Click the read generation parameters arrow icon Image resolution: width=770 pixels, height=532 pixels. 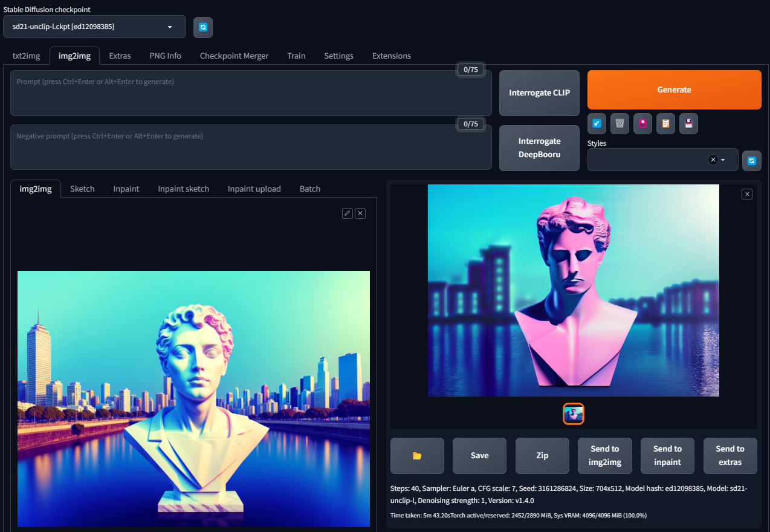click(597, 123)
